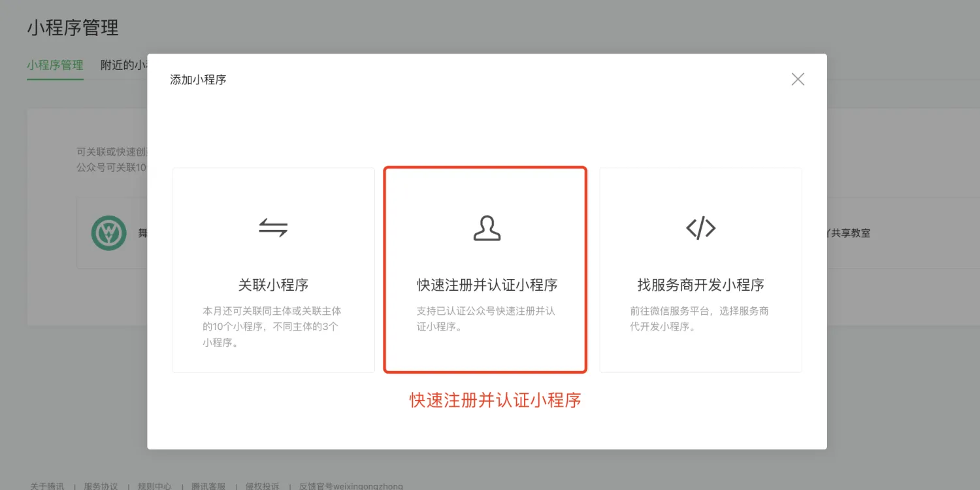The image size is (980, 490).
Task: Open the 腾讯客服 footer link
Action: point(208,486)
